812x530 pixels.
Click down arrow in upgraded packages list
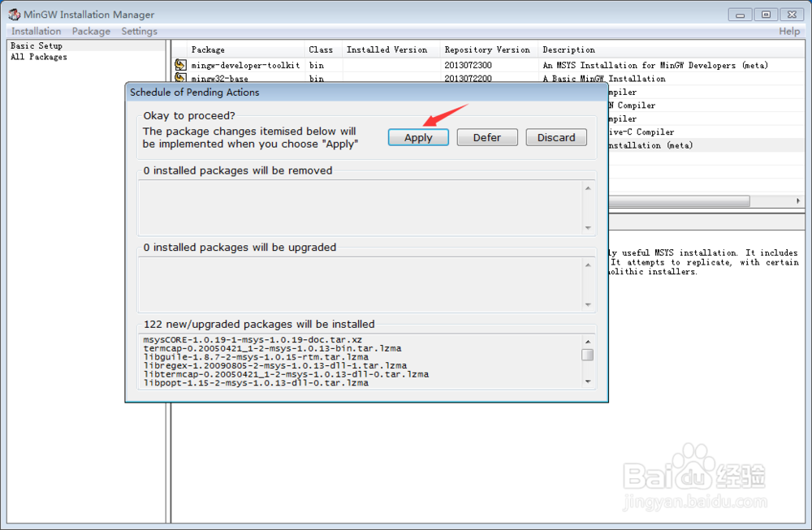588,304
